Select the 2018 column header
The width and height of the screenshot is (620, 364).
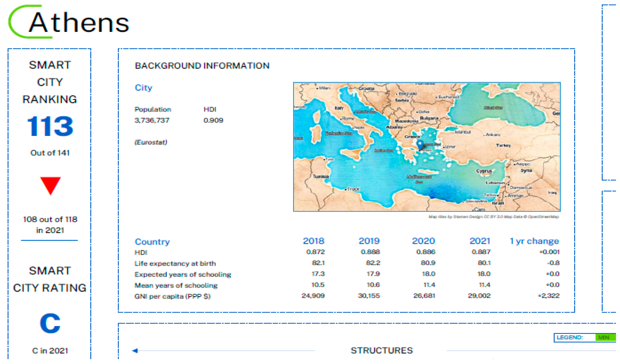313,241
